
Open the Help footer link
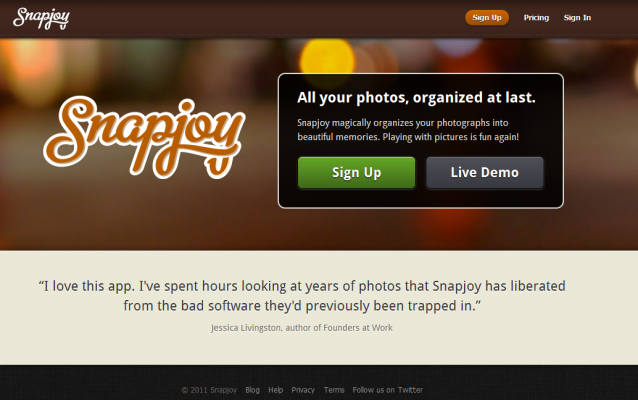click(275, 390)
